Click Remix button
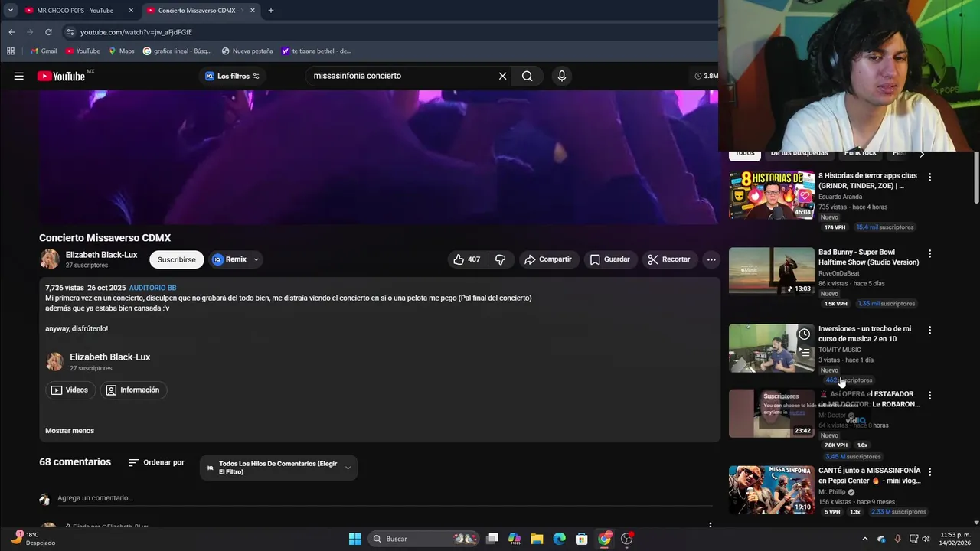This screenshot has height=551, width=980. [x=229, y=259]
